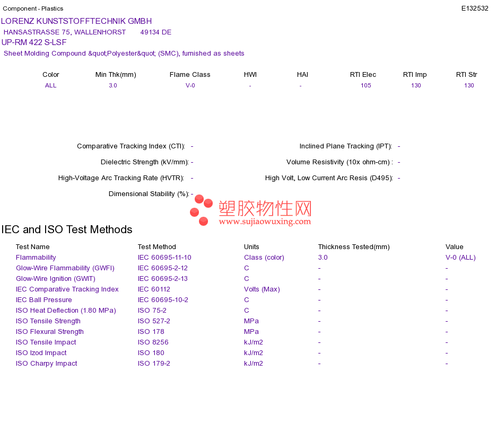Click test method IEC 60695-11-10
504x424 pixels.
164,257
